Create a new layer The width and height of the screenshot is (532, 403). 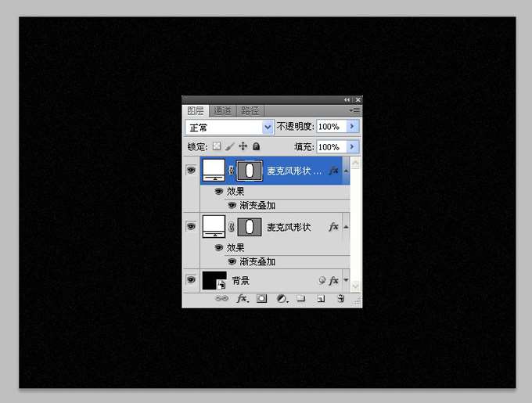pyautogui.click(x=321, y=298)
